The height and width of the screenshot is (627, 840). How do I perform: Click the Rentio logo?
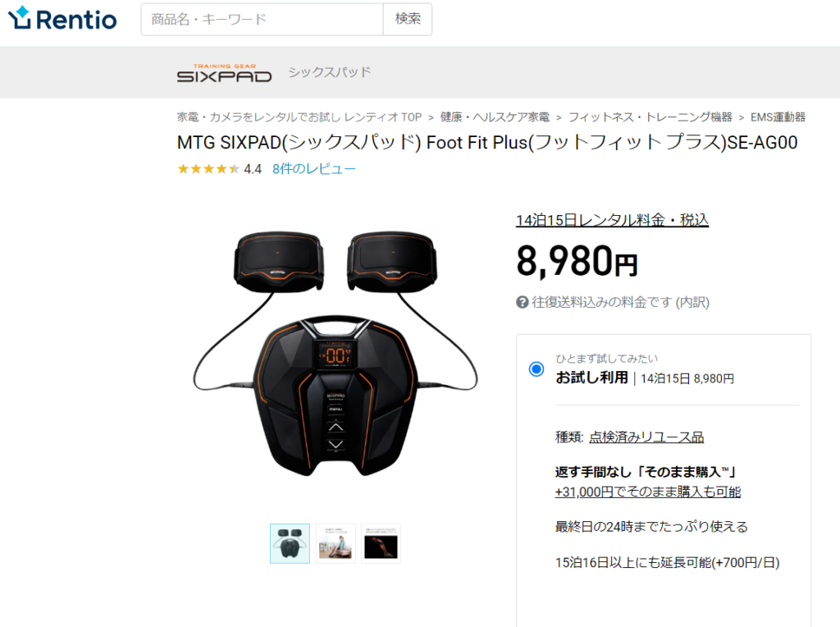coord(62,19)
